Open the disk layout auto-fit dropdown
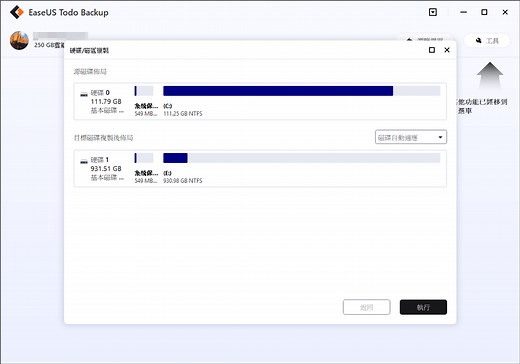Image resolution: width=520 pixels, height=364 pixels. (411, 137)
